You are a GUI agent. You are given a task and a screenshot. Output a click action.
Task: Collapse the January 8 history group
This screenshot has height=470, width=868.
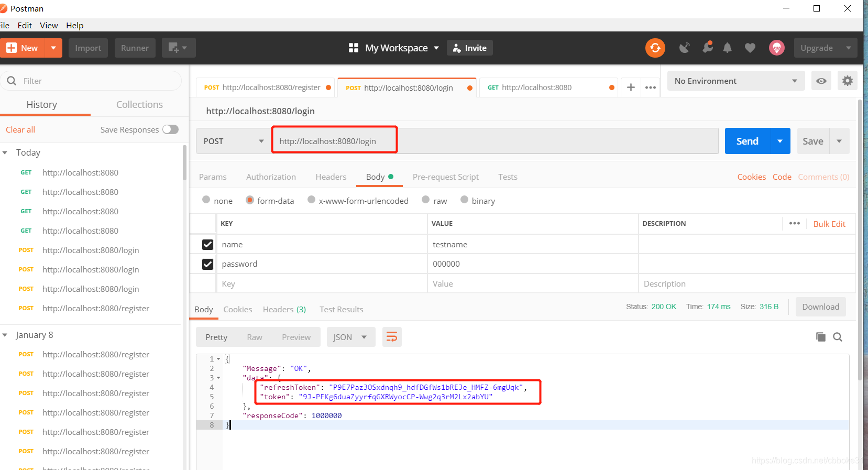[x=5, y=335]
